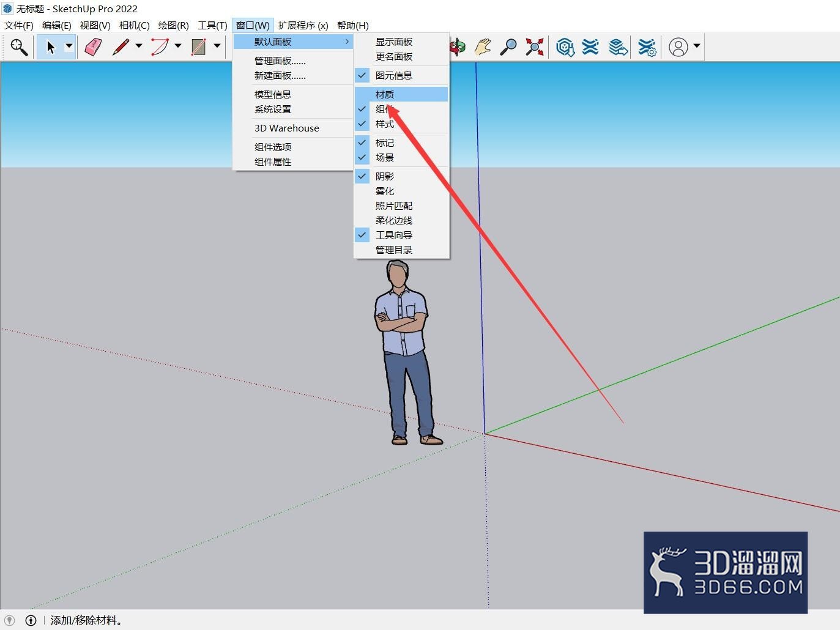This screenshot has height=630, width=840.
Task: Enable the 雾化 panel entry
Action: click(401, 191)
